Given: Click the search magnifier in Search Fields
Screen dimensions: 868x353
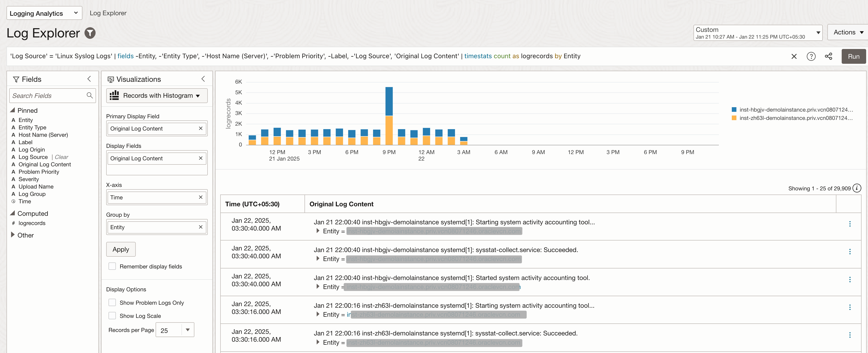Looking at the screenshot, I should (x=89, y=95).
